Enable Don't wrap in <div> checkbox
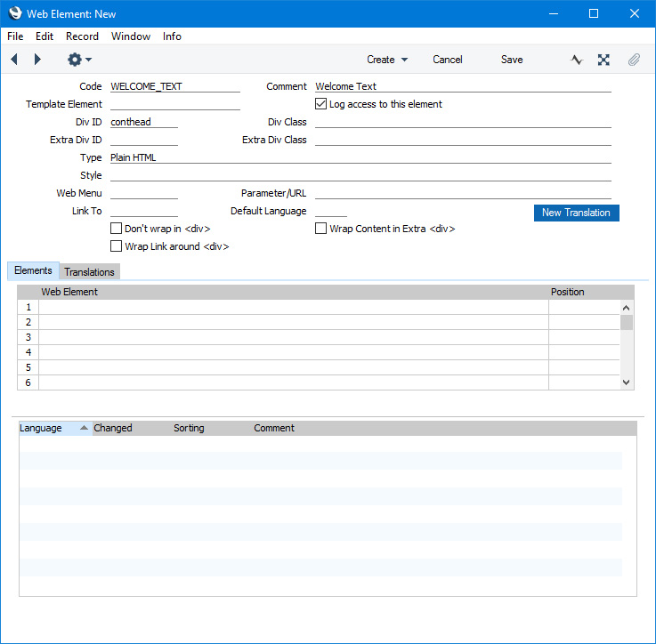The image size is (656, 644). [x=116, y=229]
